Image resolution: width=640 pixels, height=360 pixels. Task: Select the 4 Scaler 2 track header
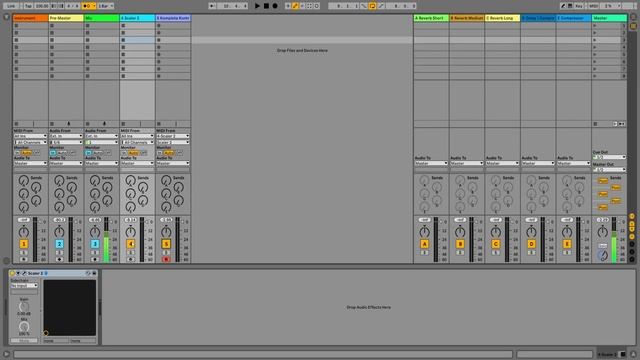pos(137,18)
